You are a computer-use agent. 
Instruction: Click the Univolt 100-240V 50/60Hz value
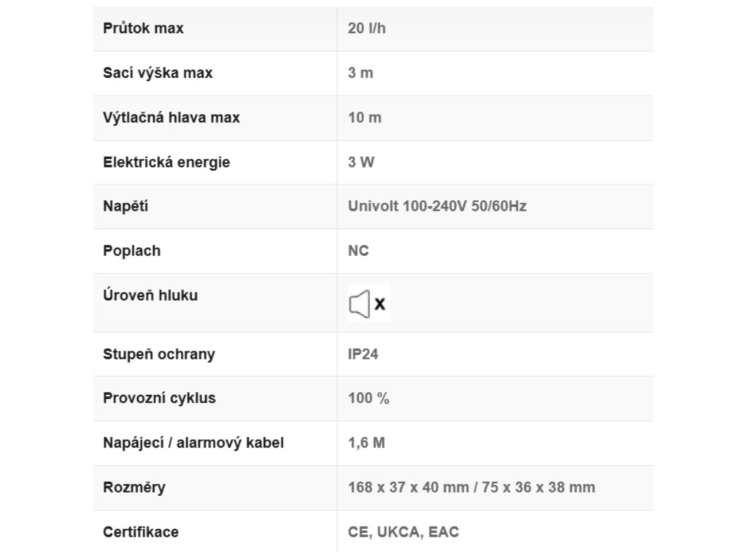[437, 206]
